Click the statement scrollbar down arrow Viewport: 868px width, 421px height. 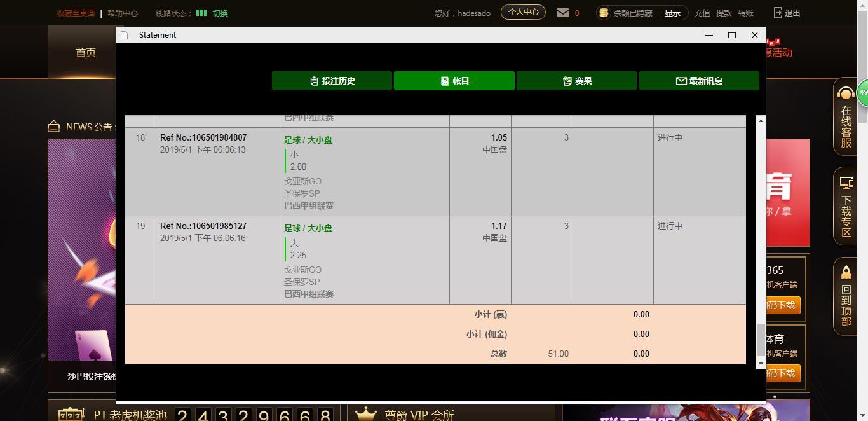click(761, 364)
